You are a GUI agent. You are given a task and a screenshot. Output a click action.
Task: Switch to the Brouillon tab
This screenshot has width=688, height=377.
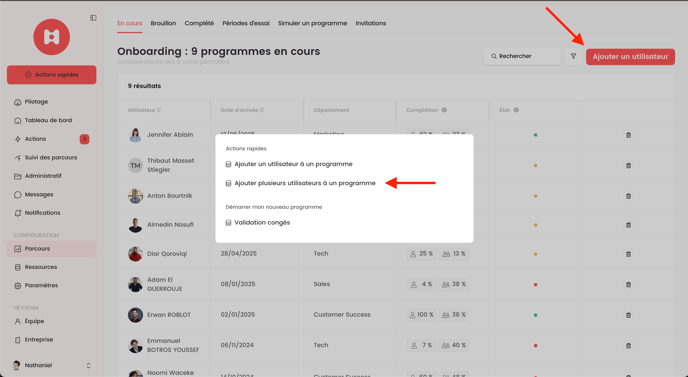[163, 23]
